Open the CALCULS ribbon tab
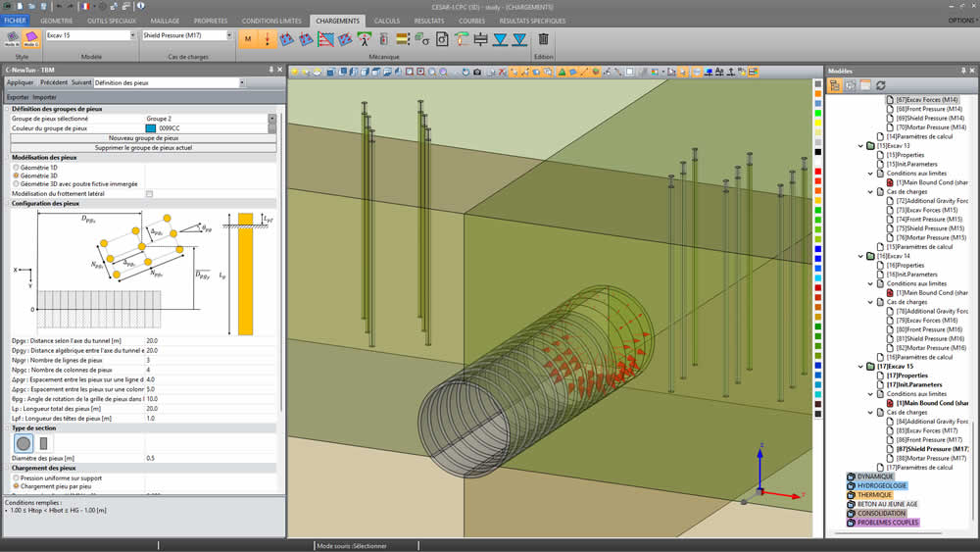The height and width of the screenshot is (552, 980). pyautogui.click(x=386, y=20)
